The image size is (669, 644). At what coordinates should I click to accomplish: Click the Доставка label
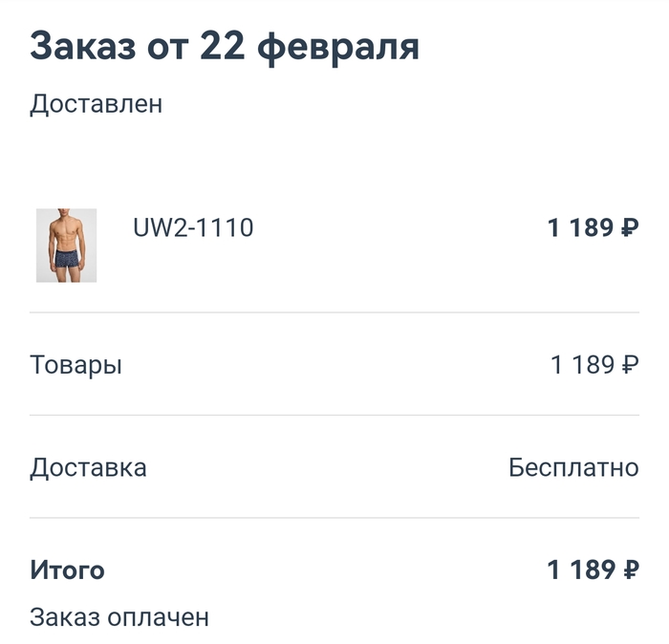[88, 468]
